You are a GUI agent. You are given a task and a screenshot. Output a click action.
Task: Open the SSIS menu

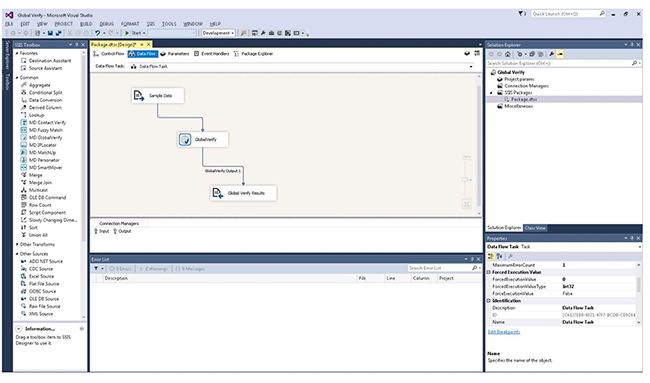point(150,24)
